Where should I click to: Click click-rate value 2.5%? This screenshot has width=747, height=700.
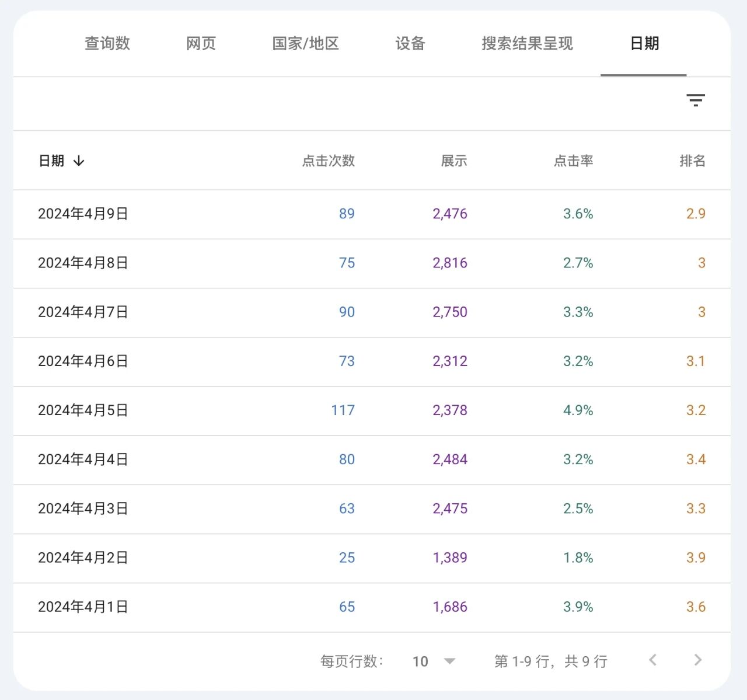578,509
